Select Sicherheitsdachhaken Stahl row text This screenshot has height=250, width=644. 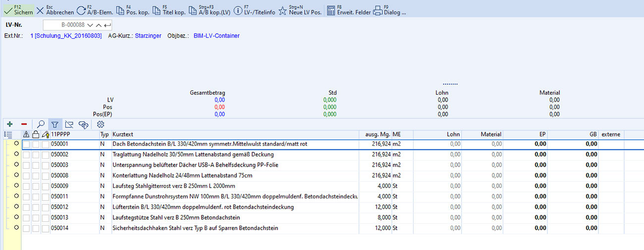pos(195,228)
